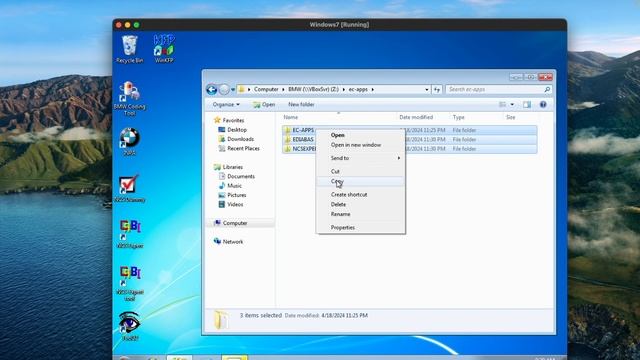The image size is (640, 360).
Task: Click the Change your view icon
Action: point(502,105)
